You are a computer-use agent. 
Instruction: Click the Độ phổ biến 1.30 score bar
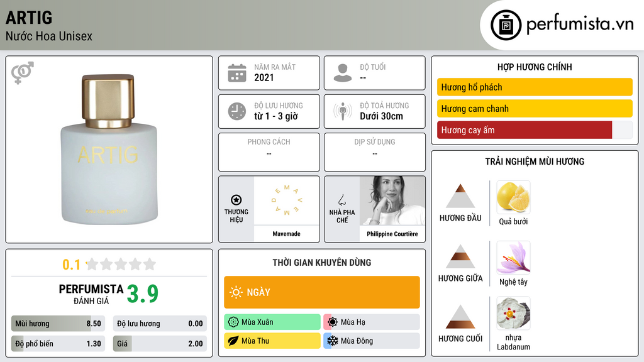(x=58, y=344)
